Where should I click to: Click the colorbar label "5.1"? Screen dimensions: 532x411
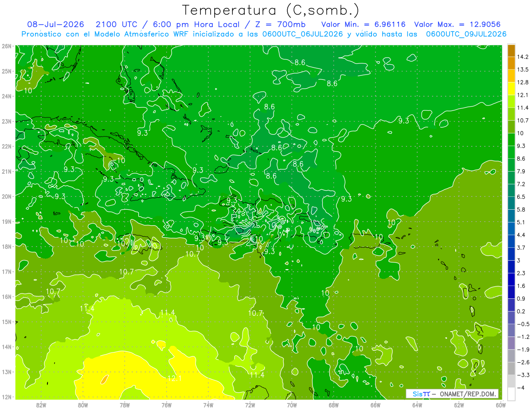coord(521,222)
